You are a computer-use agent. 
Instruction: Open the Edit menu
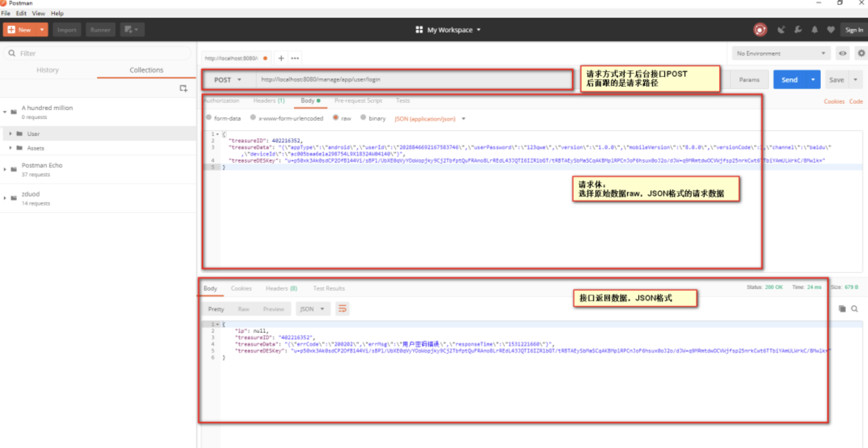21,13
